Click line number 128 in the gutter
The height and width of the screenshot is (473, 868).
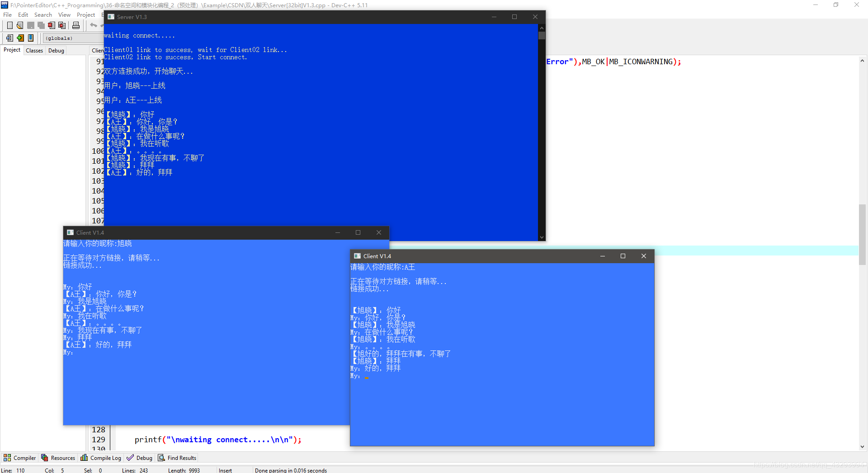99,430
